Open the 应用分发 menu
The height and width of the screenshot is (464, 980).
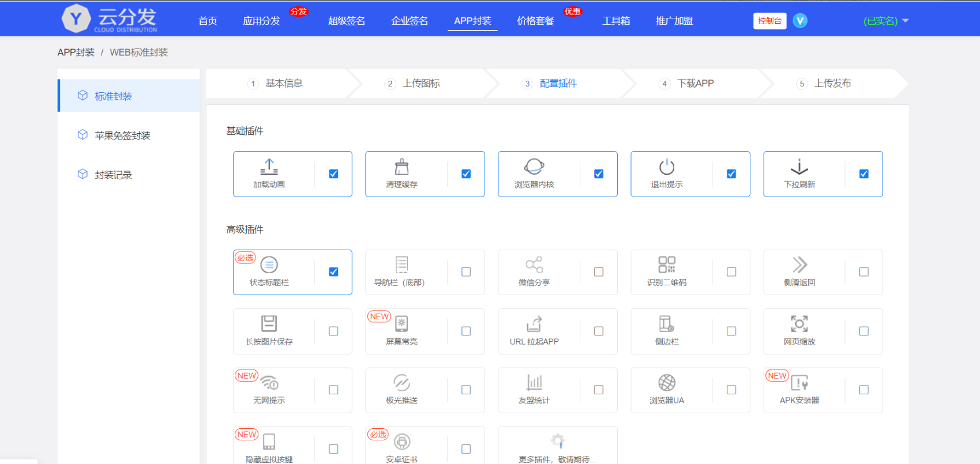[261, 21]
